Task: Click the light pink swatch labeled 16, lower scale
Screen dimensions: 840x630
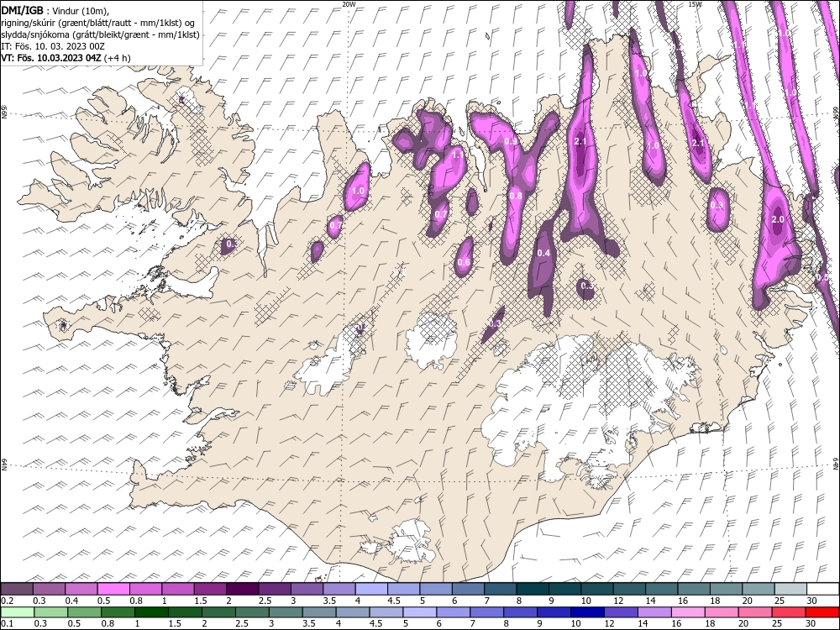Action: coord(689,612)
